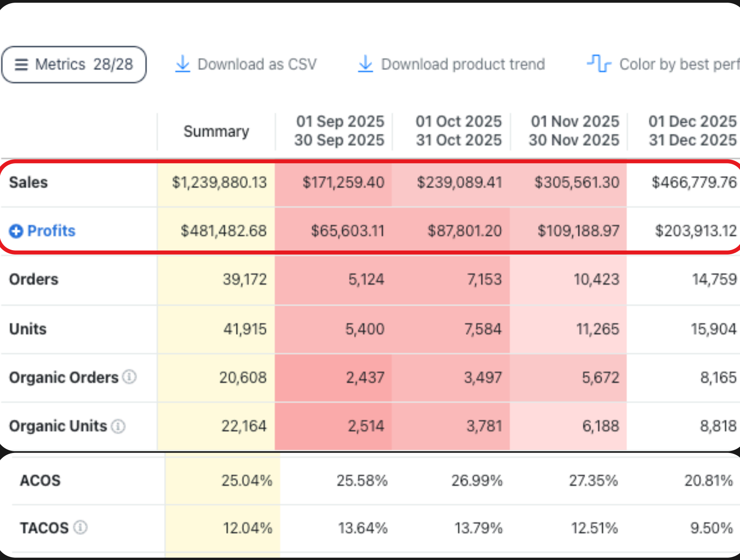Viewport: 740px width, 560px height.
Task: Click December ACOS value 20.81%
Action: pyautogui.click(x=709, y=481)
